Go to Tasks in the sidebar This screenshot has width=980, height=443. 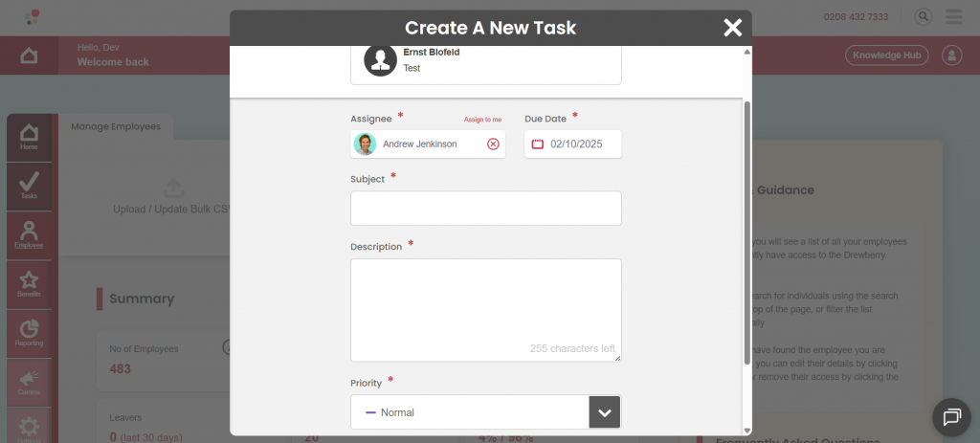(30, 185)
